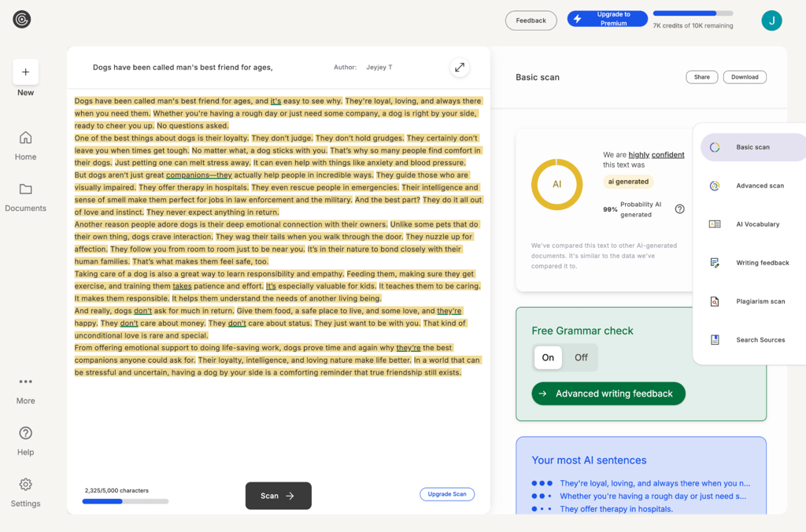Click the AI Vocabulary icon
This screenshot has width=806, height=532.
[x=715, y=224]
